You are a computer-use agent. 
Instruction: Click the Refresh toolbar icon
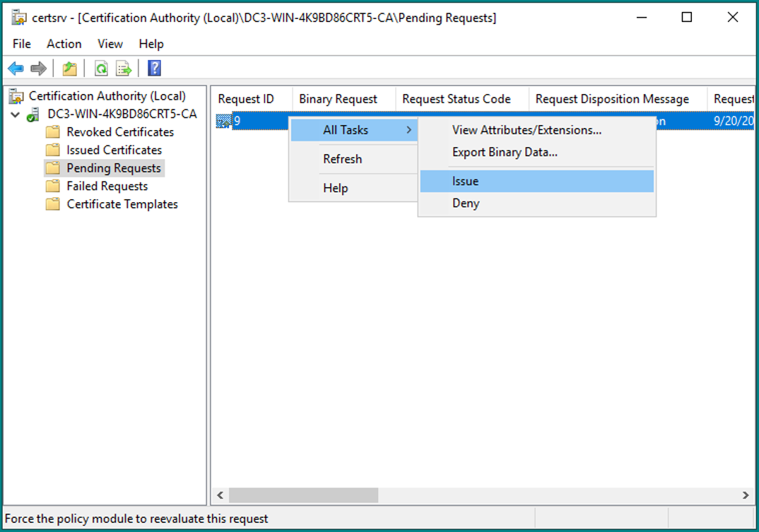tap(101, 69)
